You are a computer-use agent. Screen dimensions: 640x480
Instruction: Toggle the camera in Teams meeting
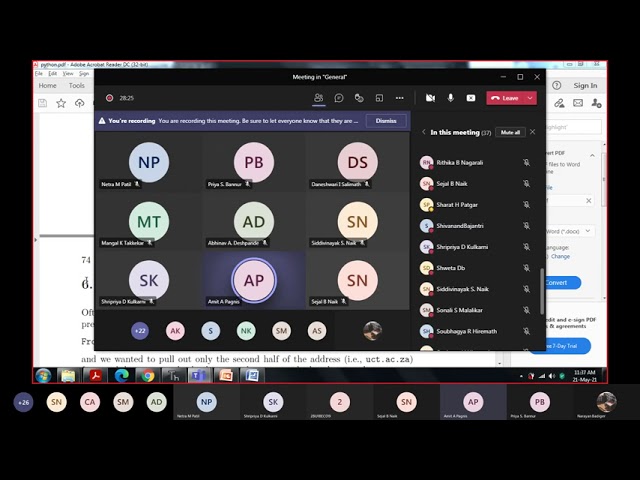(430, 98)
